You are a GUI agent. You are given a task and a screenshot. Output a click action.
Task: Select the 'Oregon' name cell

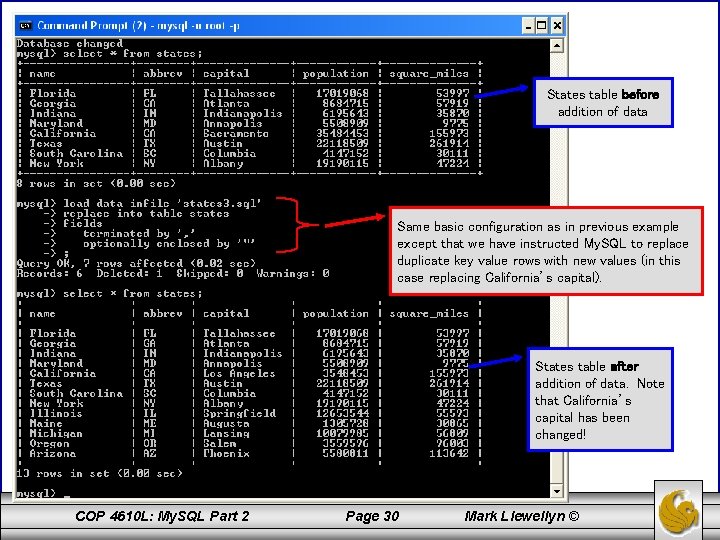tap(50, 444)
